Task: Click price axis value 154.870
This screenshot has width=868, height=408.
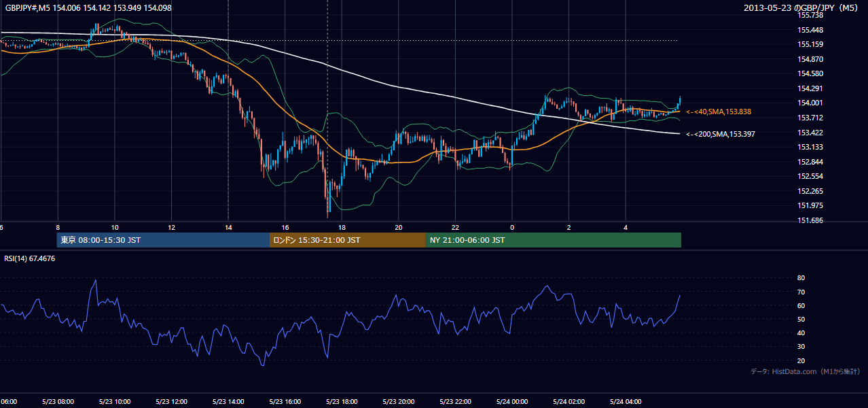Action: click(x=810, y=59)
